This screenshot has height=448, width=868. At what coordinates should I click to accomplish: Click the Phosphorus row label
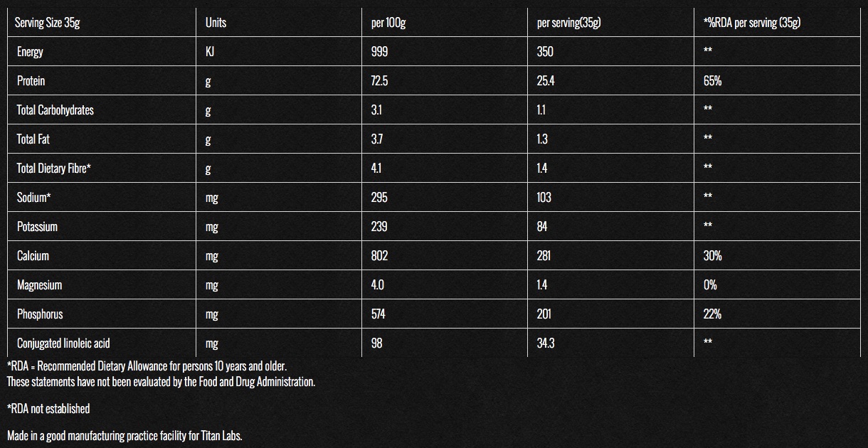[x=40, y=314]
